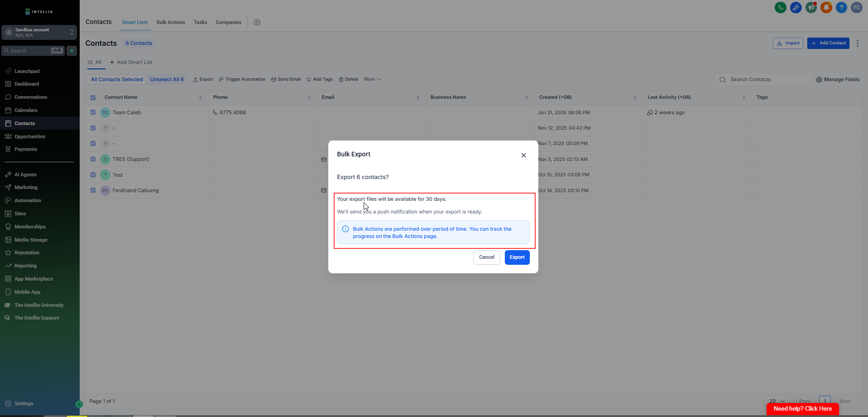Sort by Created column
868x417 pixels.
point(635,97)
